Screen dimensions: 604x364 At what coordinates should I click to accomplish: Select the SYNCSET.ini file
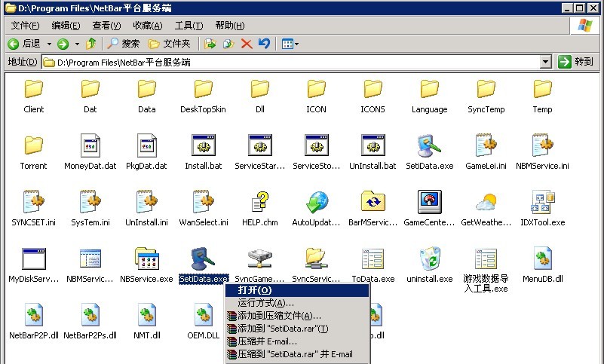point(33,208)
